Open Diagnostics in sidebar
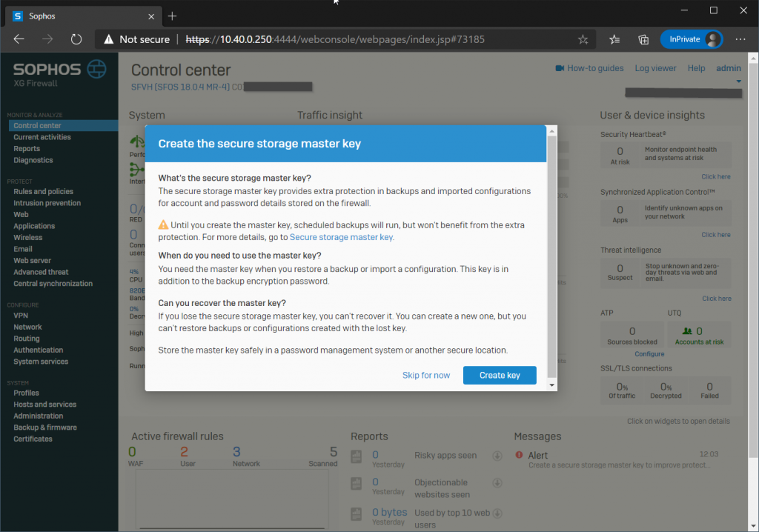This screenshot has height=532, width=759. point(33,160)
